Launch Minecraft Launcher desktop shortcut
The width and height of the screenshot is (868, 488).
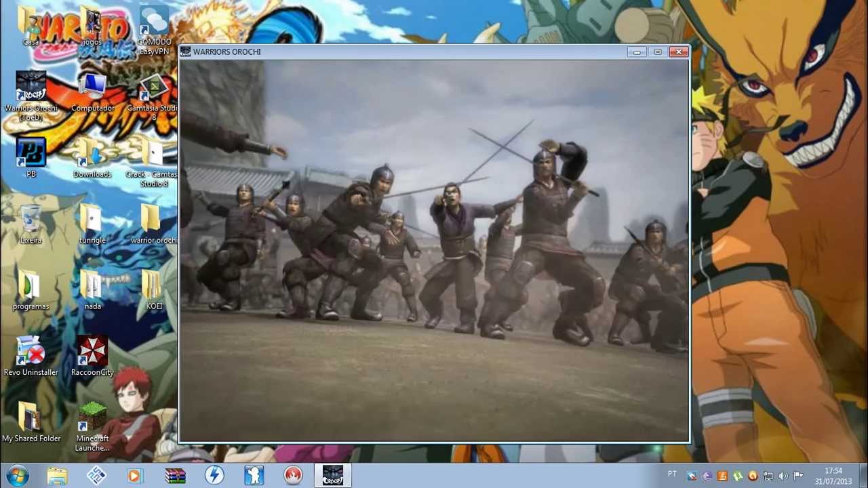(92, 427)
